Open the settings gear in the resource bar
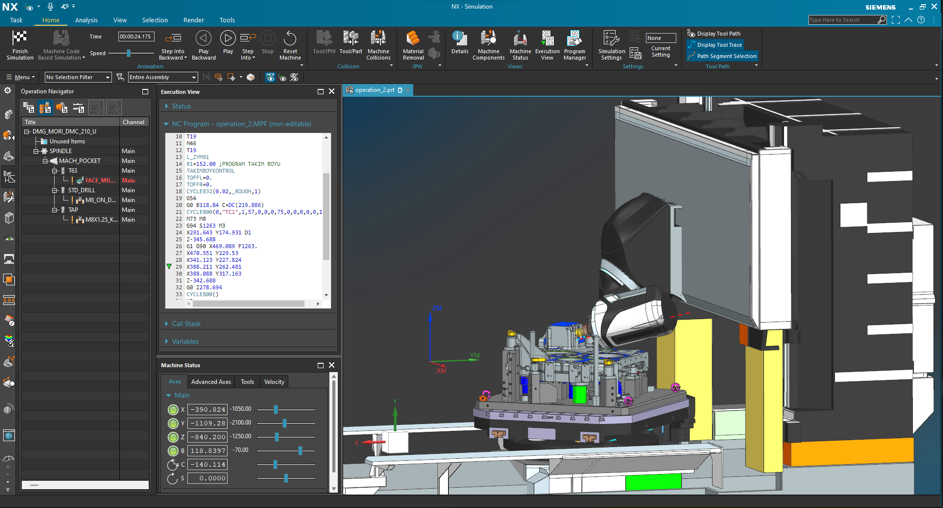 point(7,91)
